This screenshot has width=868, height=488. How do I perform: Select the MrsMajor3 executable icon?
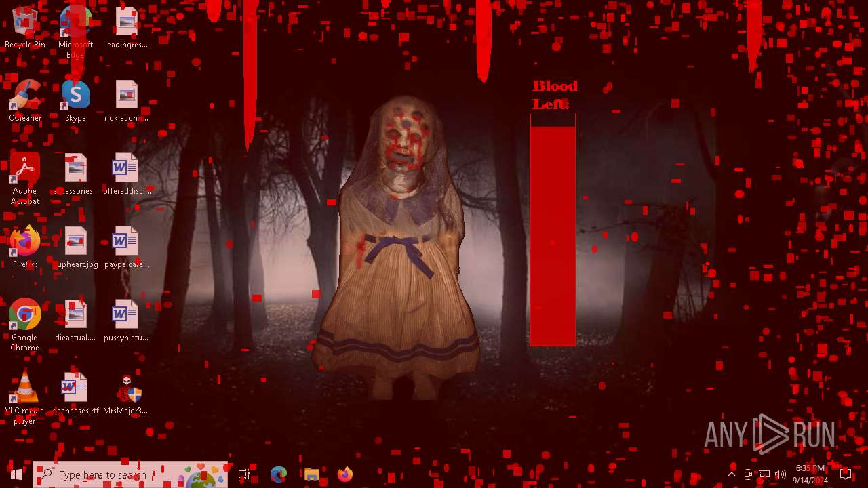pyautogui.click(x=126, y=394)
